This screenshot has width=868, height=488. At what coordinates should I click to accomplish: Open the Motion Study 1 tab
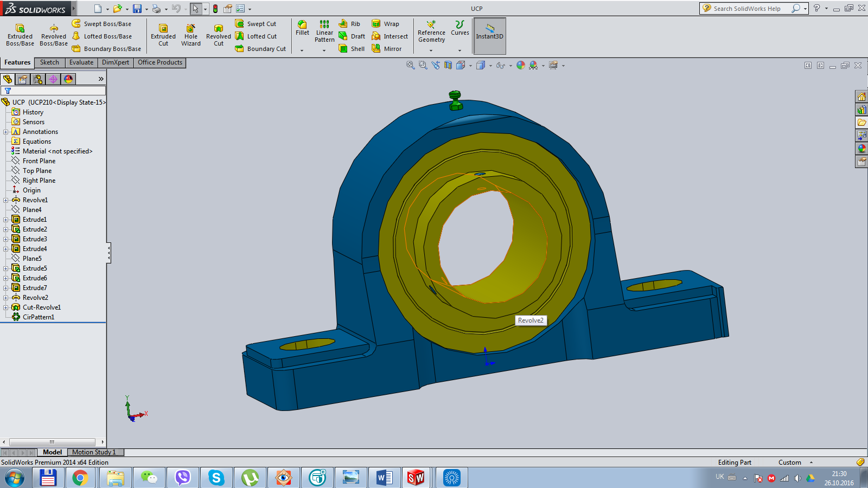coord(94,452)
